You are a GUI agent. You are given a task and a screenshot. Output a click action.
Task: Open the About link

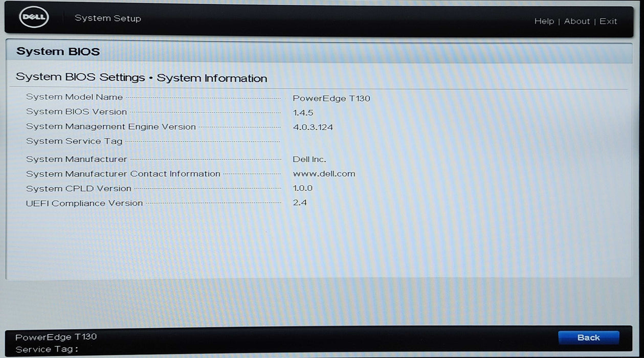pyautogui.click(x=576, y=21)
